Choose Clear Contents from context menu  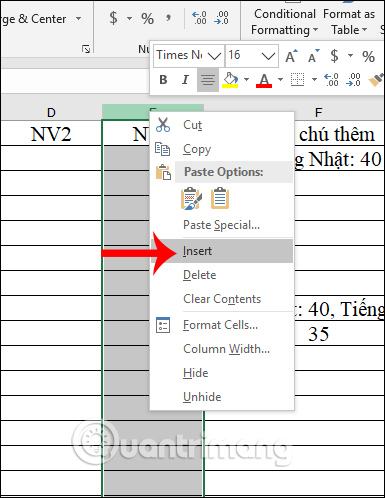221,299
